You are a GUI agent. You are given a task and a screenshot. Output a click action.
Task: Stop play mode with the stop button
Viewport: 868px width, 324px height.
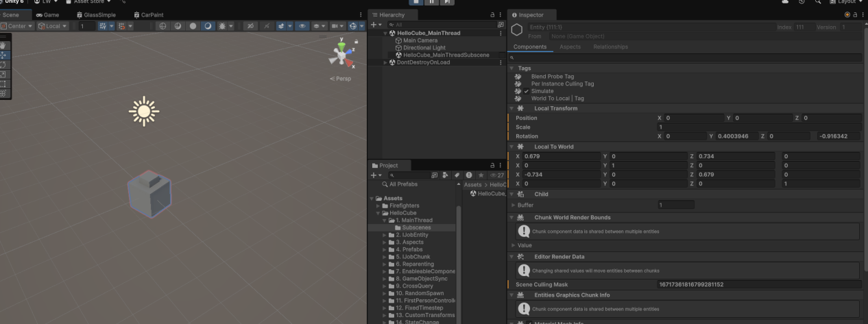coord(418,3)
